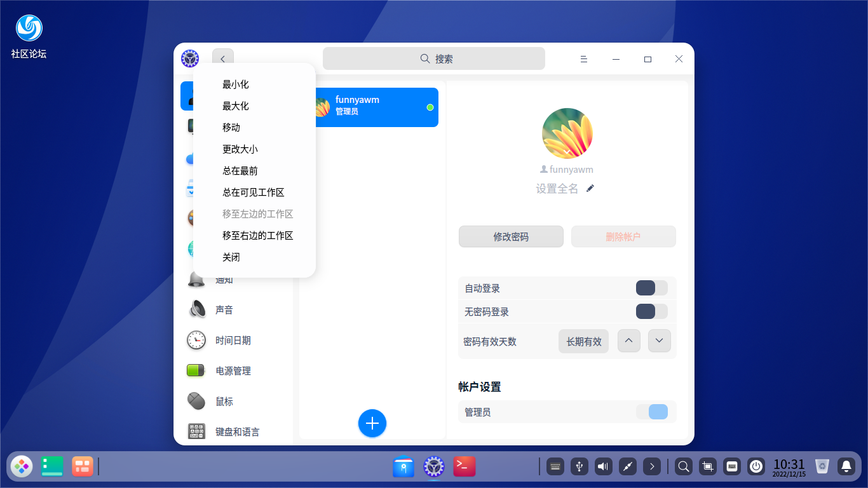Screen dimensions: 868x488
Task: Click the 删除帐户 button
Action: point(623,236)
